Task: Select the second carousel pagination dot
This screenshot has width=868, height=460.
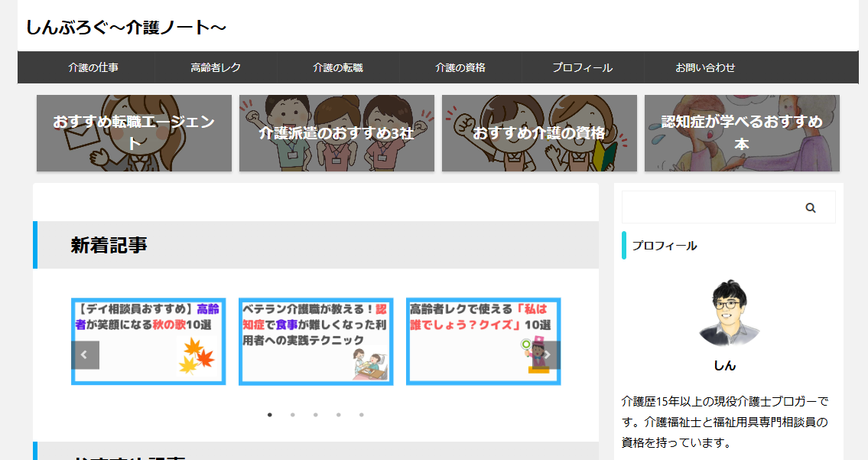Action: [293, 415]
